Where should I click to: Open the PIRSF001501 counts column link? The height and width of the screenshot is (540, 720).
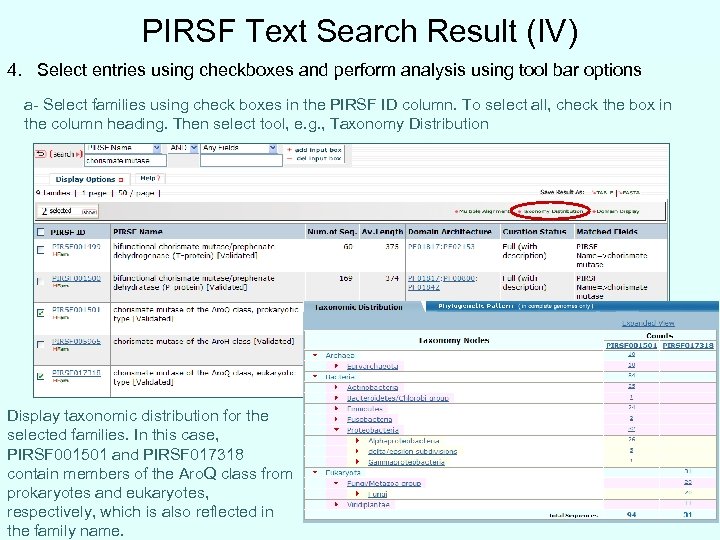click(x=631, y=345)
